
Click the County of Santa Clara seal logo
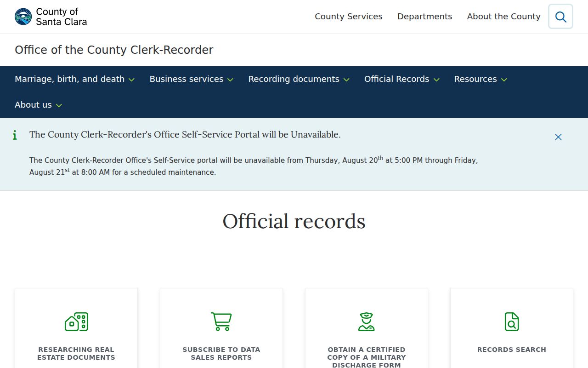[23, 17]
